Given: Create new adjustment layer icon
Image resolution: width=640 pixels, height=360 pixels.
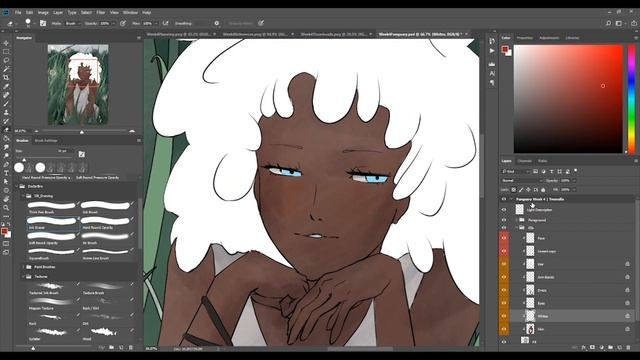Looking at the screenshot, I should [x=602, y=347].
